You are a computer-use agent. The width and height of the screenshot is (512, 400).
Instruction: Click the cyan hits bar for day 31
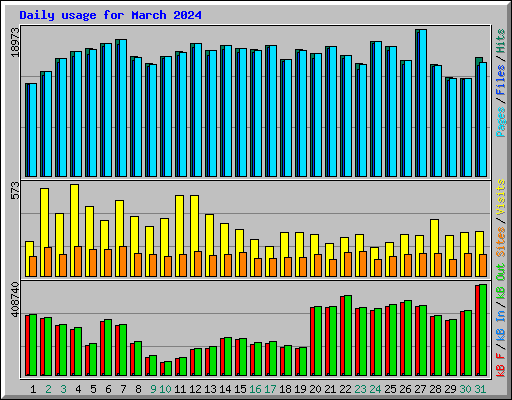483,119
